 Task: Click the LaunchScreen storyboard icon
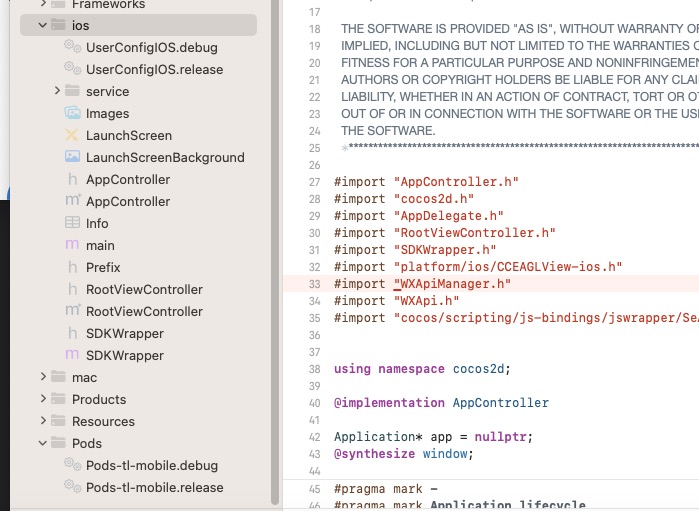pyautogui.click(x=72, y=135)
